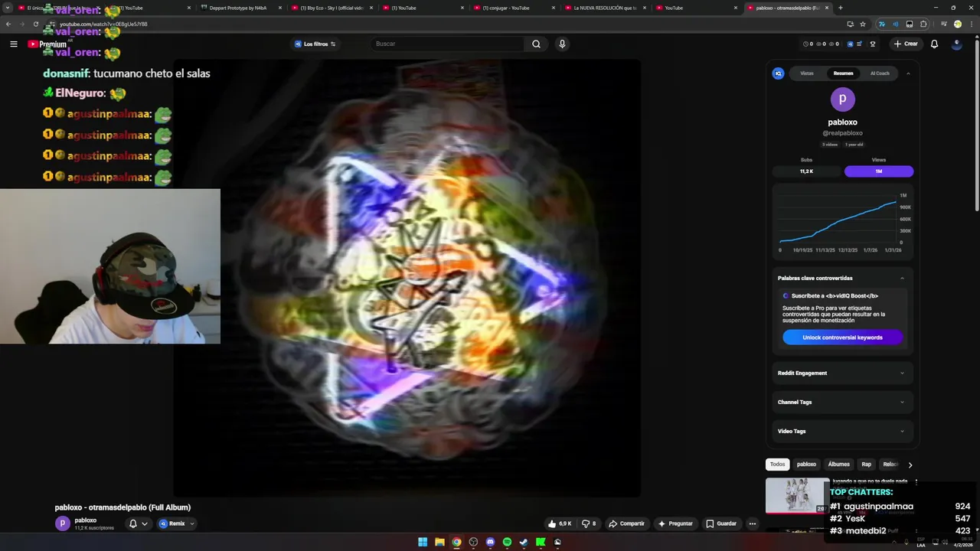Switch to the Vistas tab
This screenshot has height=551, width=980.
coord(806,73)
